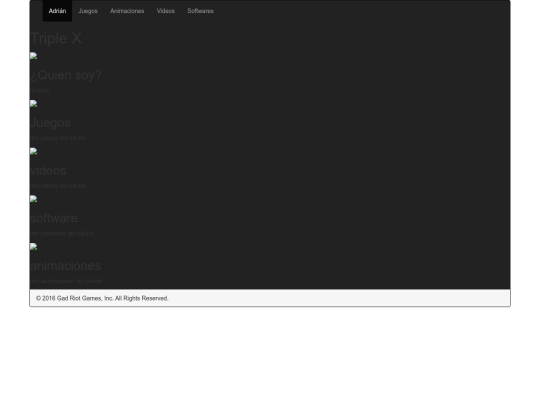
Task: Click the videos section heading
Action: pos(48,170)
